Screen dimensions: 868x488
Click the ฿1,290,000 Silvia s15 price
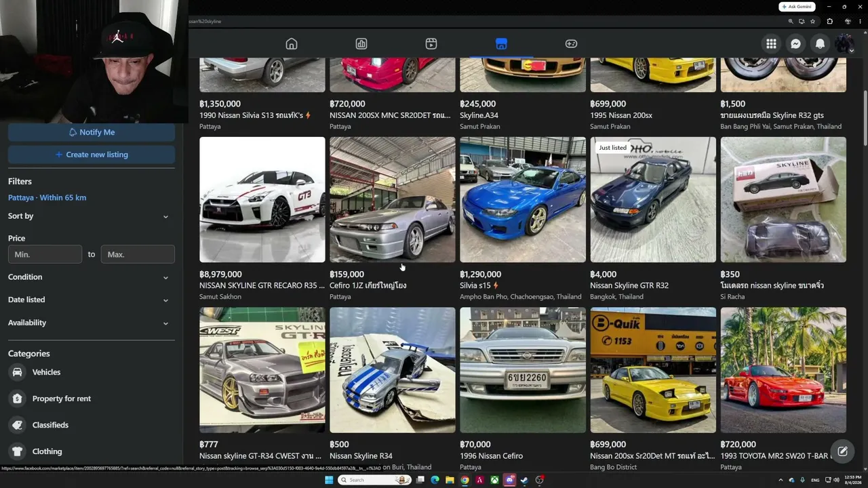pyautogui.click(x=481, y=274)
